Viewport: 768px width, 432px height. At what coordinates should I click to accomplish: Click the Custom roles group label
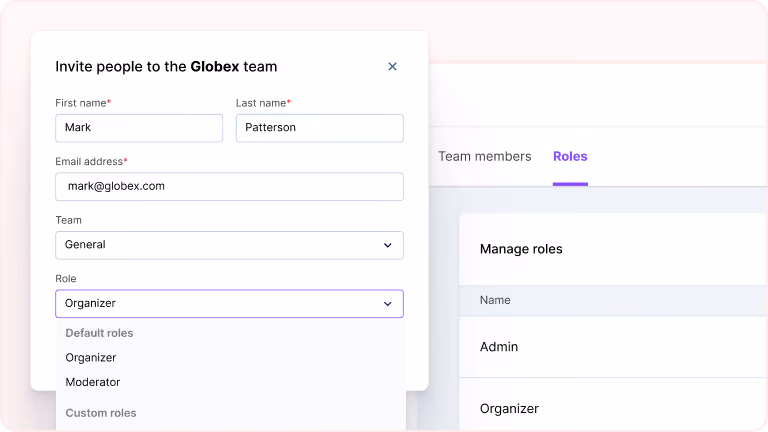click(x=101, y=413)
